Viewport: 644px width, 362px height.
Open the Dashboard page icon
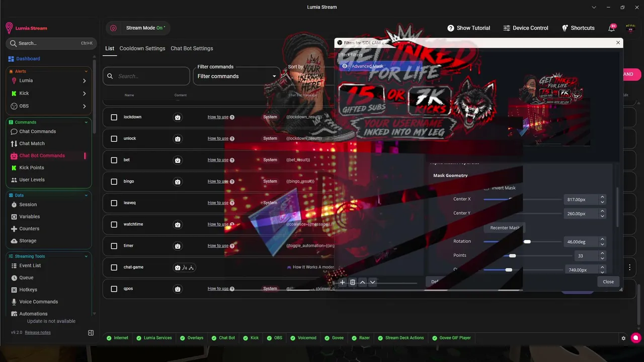(x=11, y=59)
